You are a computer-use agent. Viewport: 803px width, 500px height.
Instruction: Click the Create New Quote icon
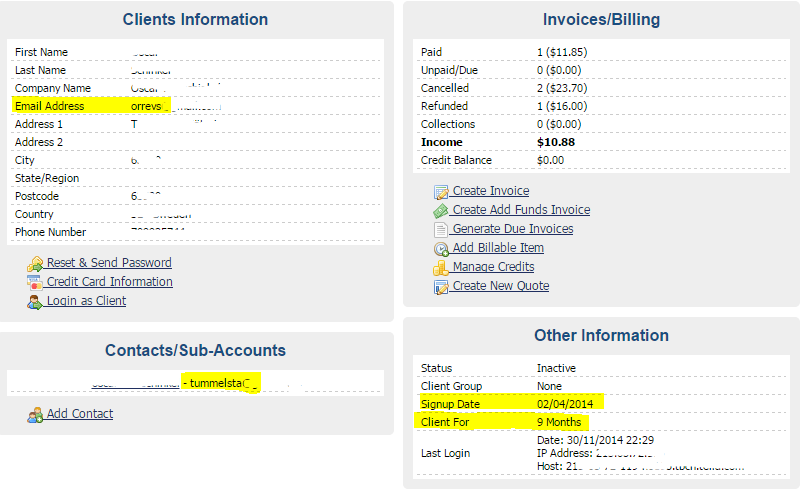(441, 287)
